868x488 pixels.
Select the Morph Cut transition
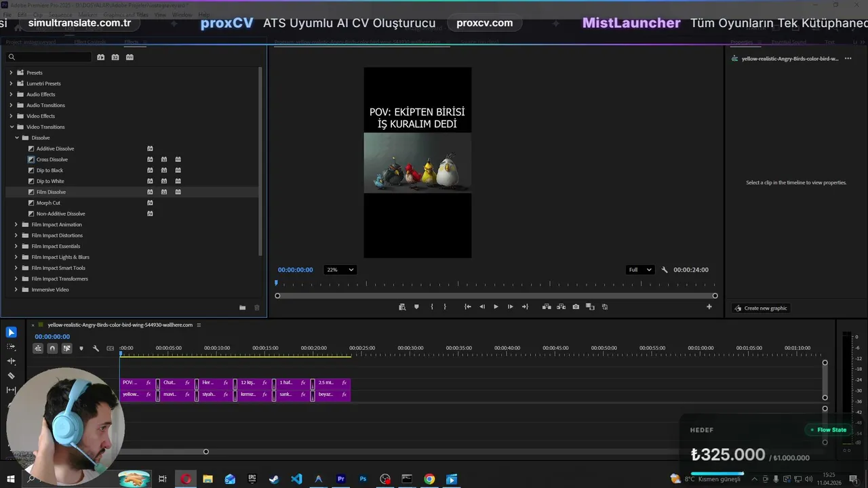pyautogui.click(x=48, y=203)
